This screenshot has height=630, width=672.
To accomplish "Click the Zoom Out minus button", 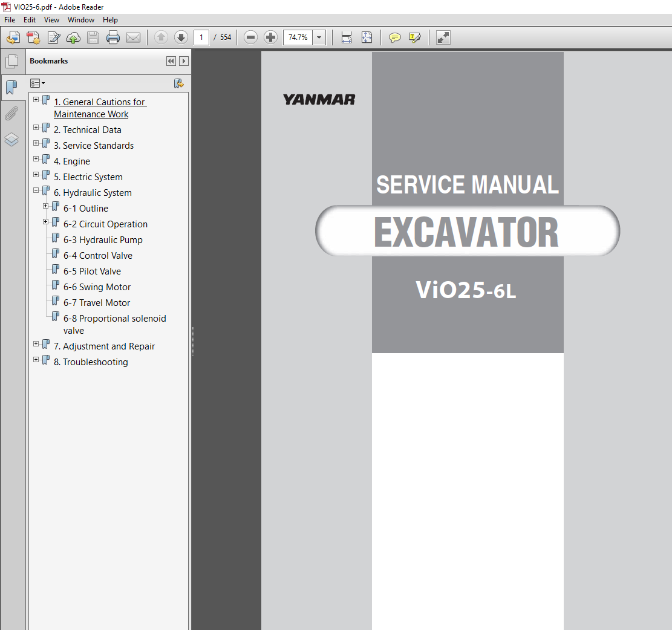I will point(250,37).
